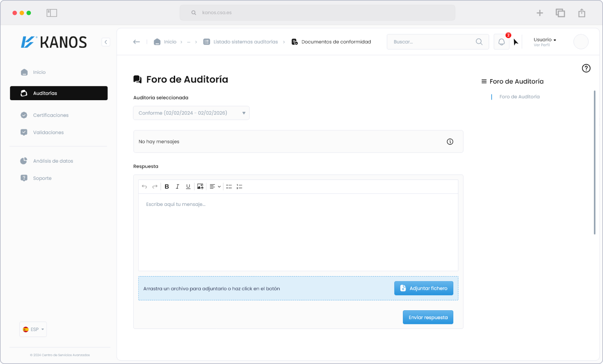This screenshot has width=603, height=364.
Task: Select Certificaciones in the sidebar menu
Action: [x=51, y=115]
